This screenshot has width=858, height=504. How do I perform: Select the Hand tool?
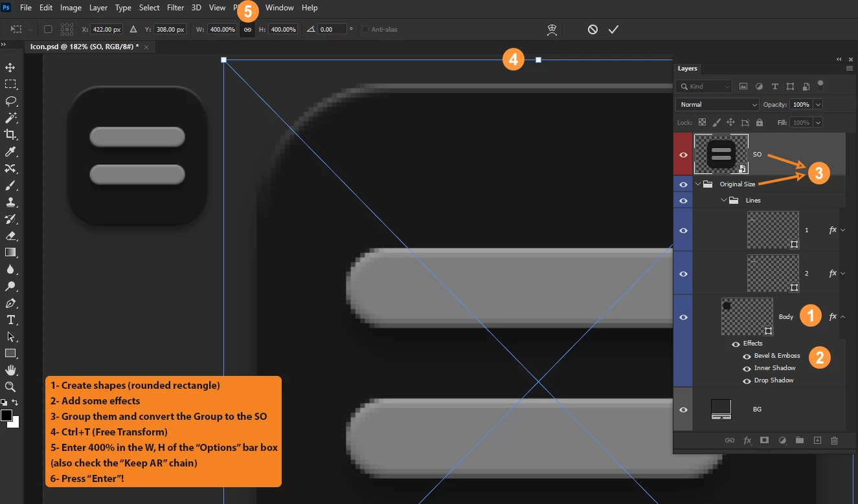10,370
